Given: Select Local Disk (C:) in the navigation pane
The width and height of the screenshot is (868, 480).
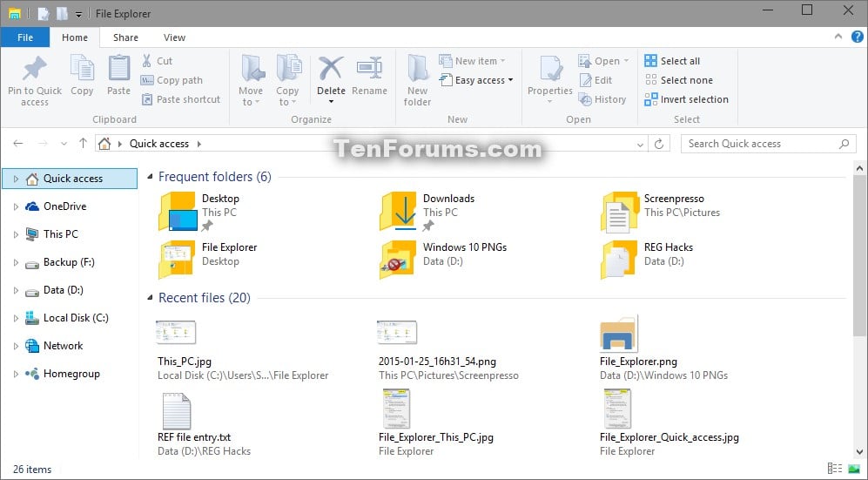Looking at the screenshot, I should click(69, 318).
